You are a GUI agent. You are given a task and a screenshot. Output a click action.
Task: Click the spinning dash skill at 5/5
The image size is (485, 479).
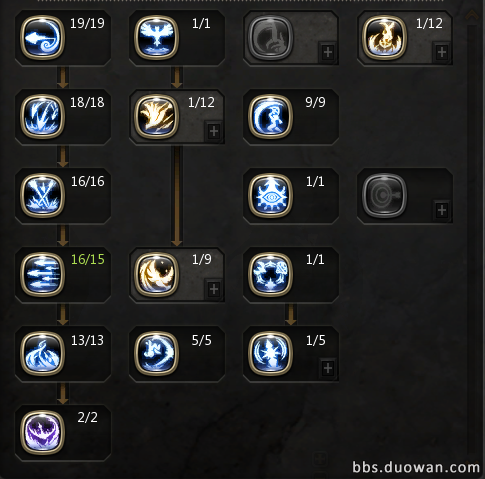click(156, 353)
